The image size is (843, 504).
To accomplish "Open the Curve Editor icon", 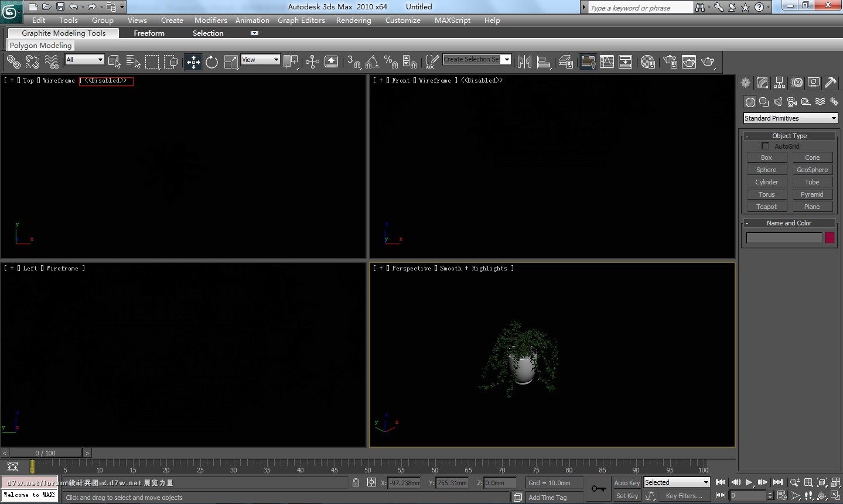I will pyautogui.click(x=607, y=61).
